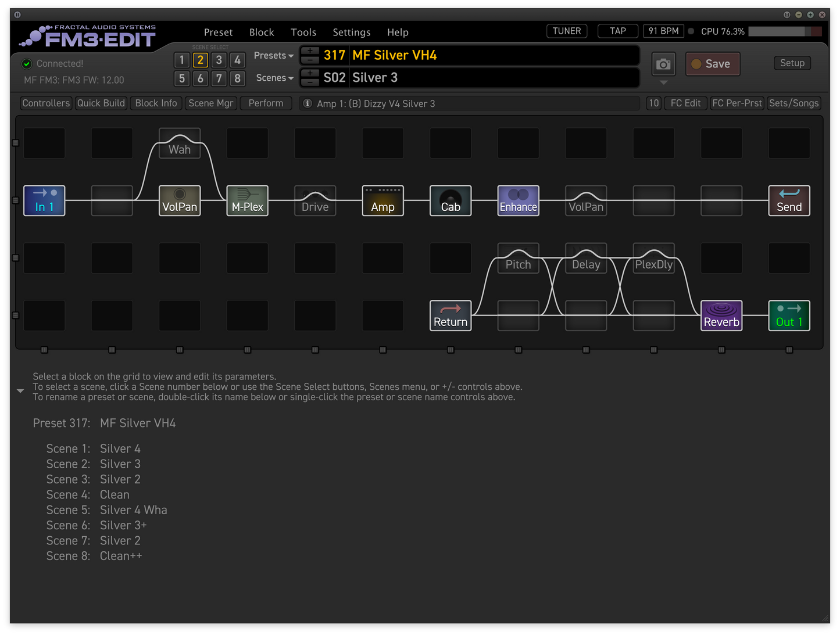Select the Cab block
840x635 pixels.
tap(451, 200)
